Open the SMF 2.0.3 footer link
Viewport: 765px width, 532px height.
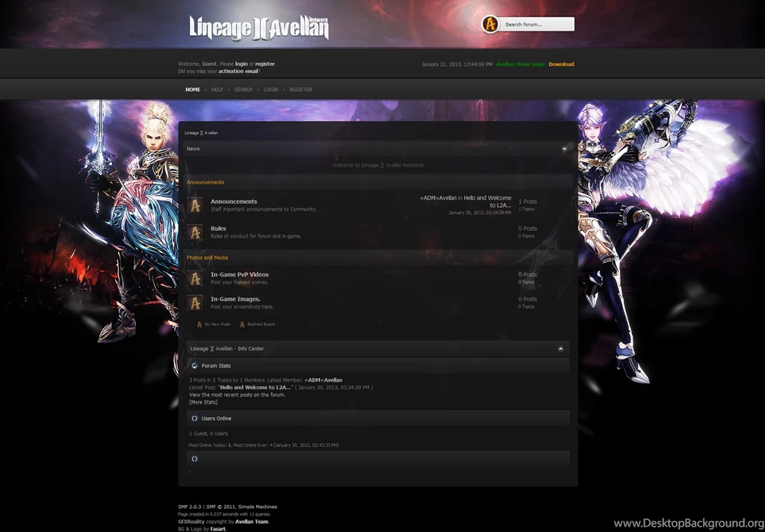click(x=189, y=507)
